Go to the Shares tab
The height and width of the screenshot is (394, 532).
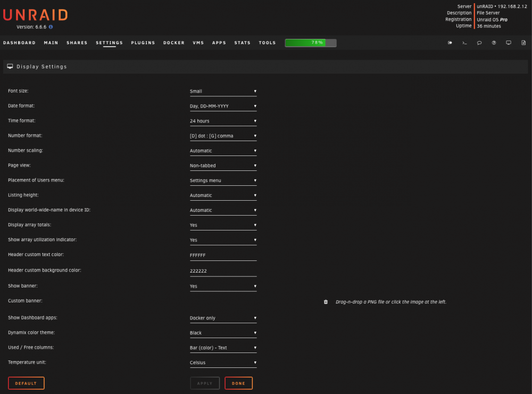coord(77,43)
